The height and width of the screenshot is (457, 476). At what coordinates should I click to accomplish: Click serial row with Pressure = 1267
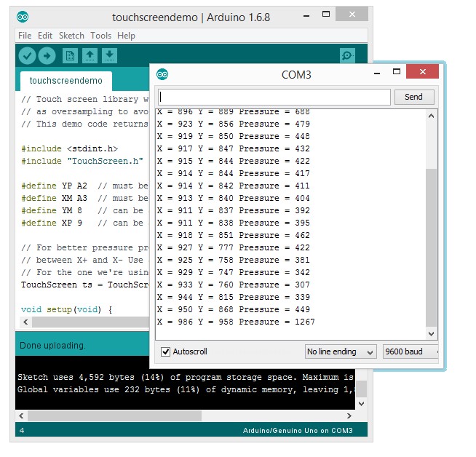[x=236, y=322]
